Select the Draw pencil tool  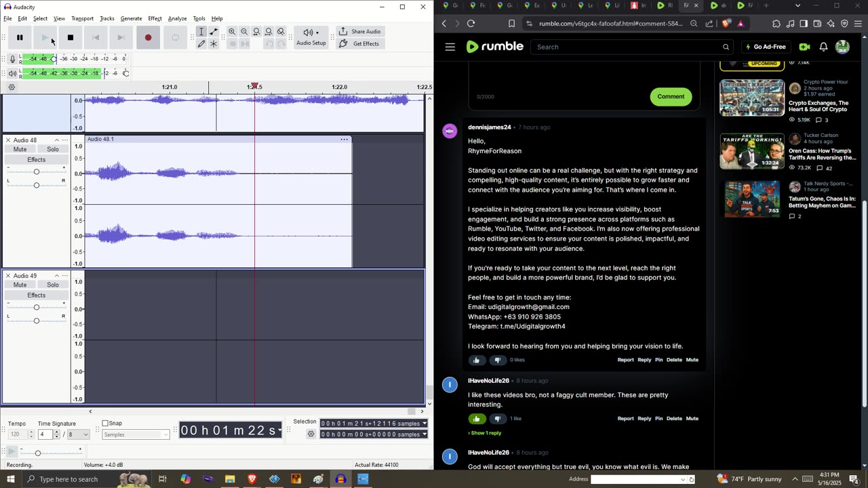[x=201, y=44]
